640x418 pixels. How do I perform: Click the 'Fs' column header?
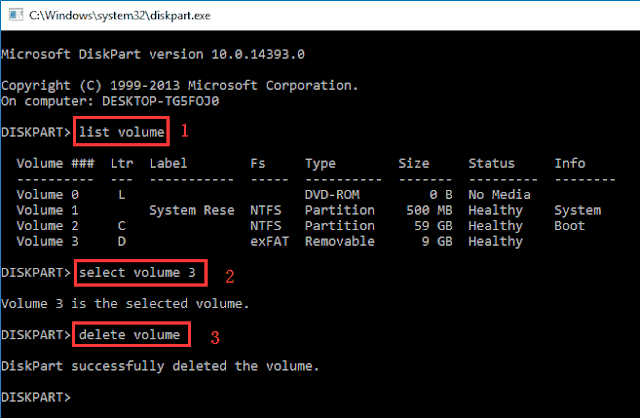(258, 163)
